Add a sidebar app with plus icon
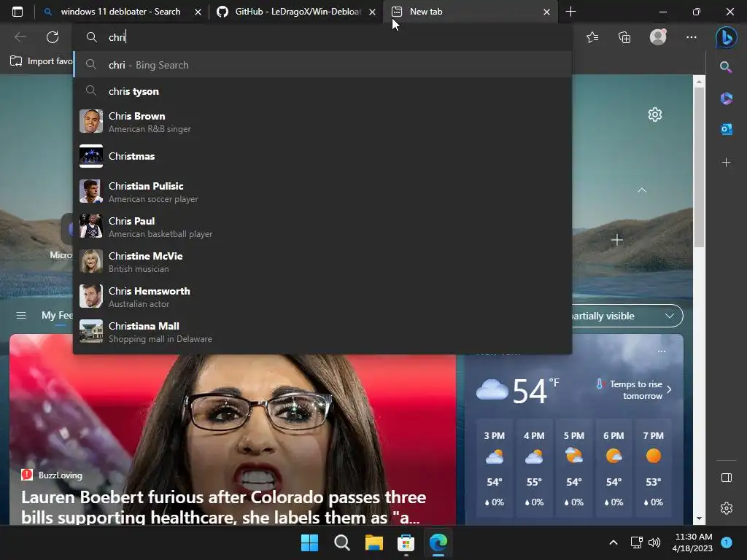747x560 pixels. [726, 163]
